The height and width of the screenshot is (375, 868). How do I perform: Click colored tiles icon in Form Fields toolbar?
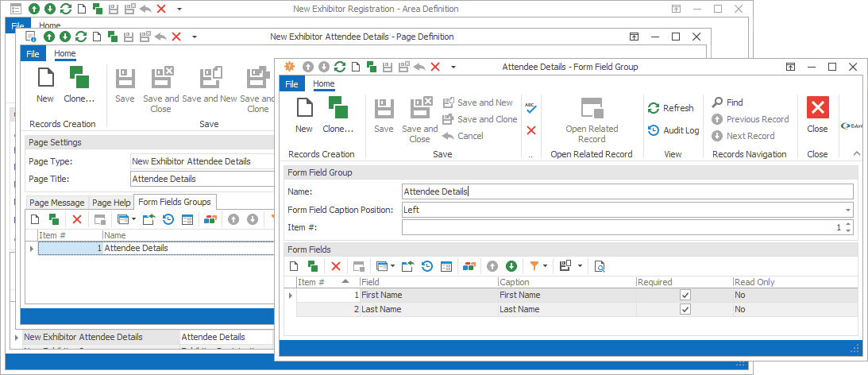(x=469, y=266)
